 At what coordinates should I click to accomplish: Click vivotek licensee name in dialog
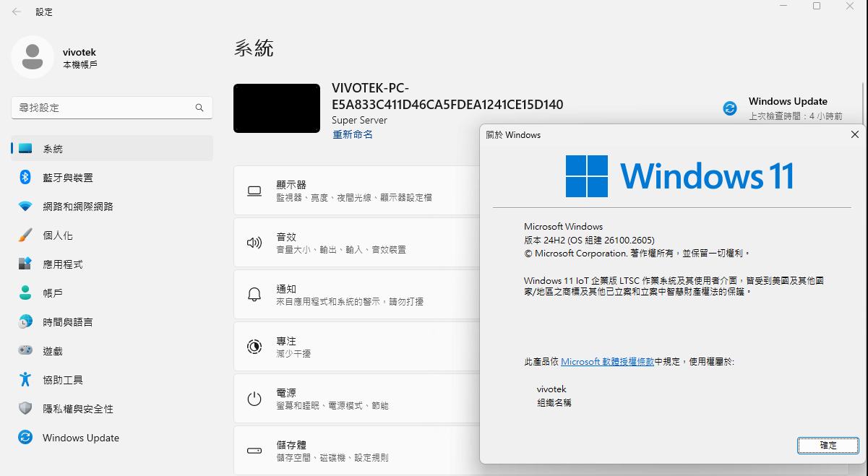[x=551, y=389]
